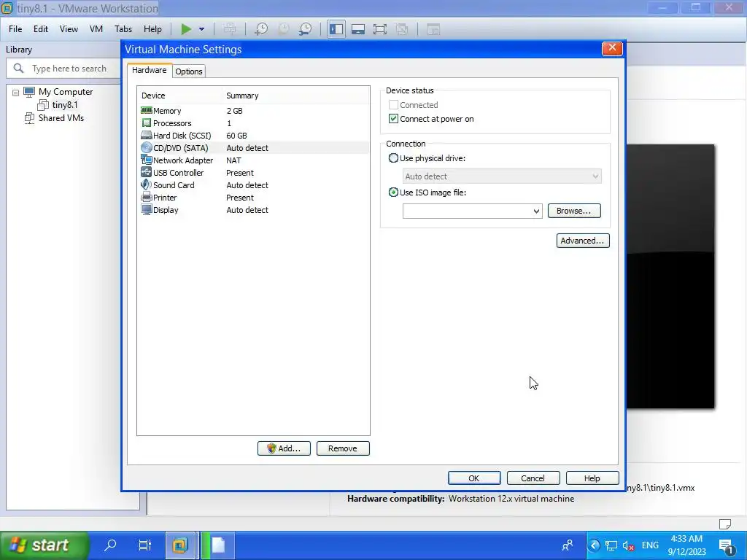This screenshot has width=747, height=560.
Task: Select the Processors device icon
Action: tap(146, 122)
